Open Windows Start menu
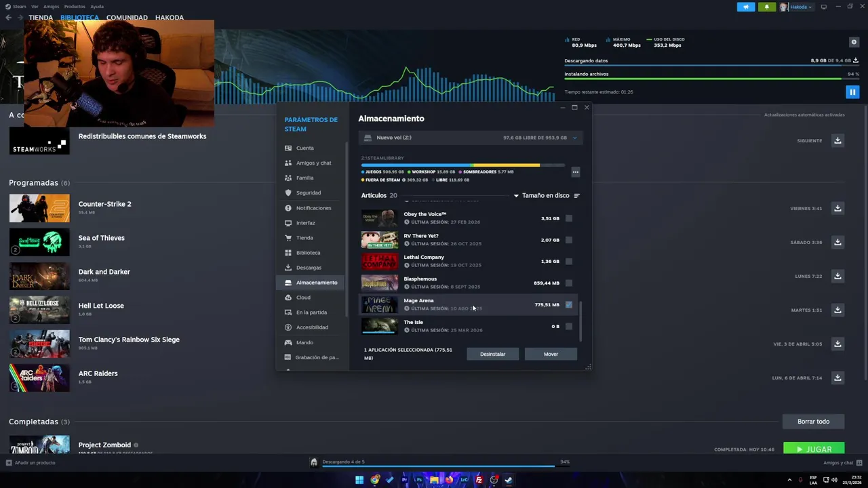Screen dimensions: 868x488 [x=359, y=480]
